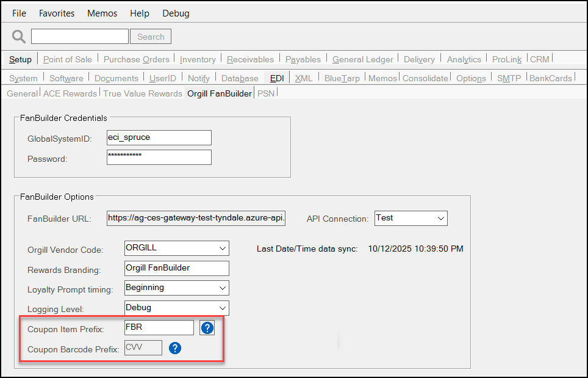588x378 pixels.
Task: Switch to the Point of Sale tab
Action: (67, 59)
